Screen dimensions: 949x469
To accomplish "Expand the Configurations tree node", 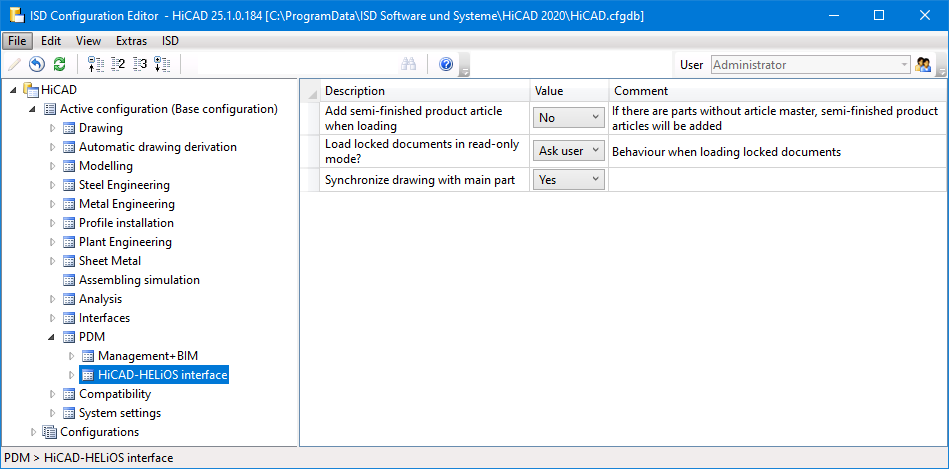I will (x=34, y=432).
